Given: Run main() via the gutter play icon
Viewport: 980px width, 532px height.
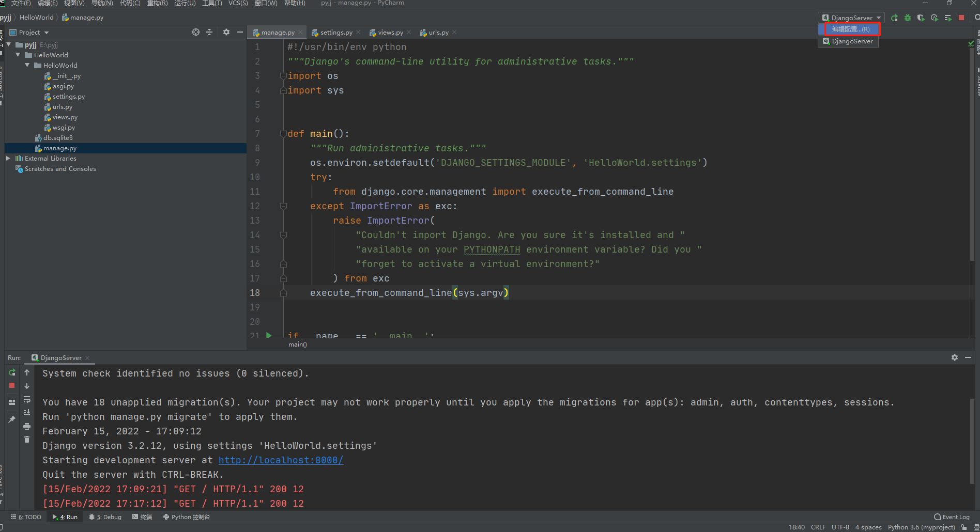Looking at the screenshot, I should click(269, 335).
